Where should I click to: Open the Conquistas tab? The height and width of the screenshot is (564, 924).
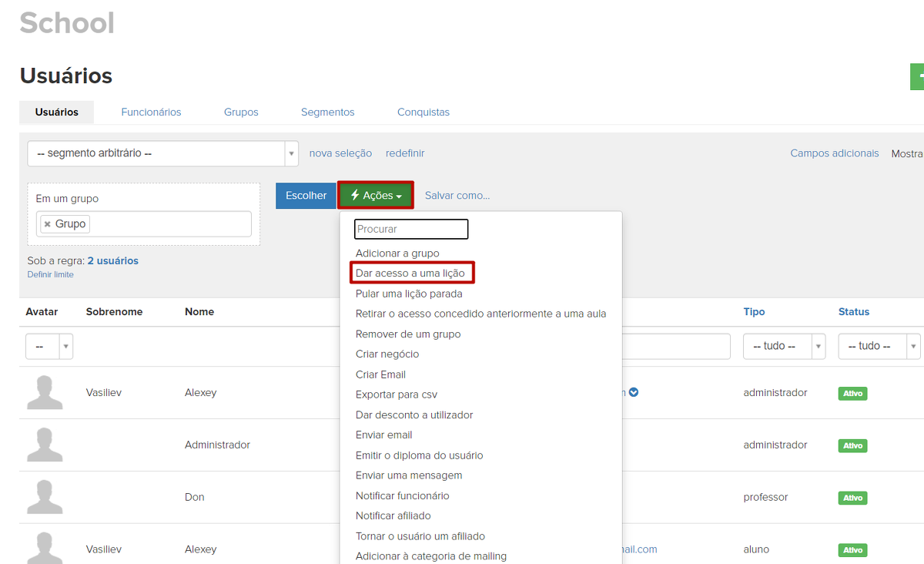click(x=423, y=112)
